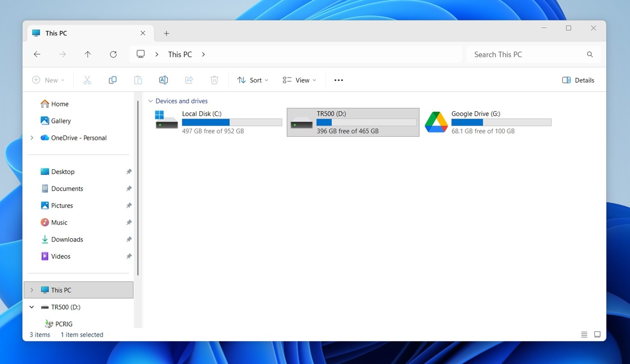Navigate back with the left arrow
Image resolution: width=630 pixels, height=364 pixels.
pyautogui.click(x=37, y=54)
